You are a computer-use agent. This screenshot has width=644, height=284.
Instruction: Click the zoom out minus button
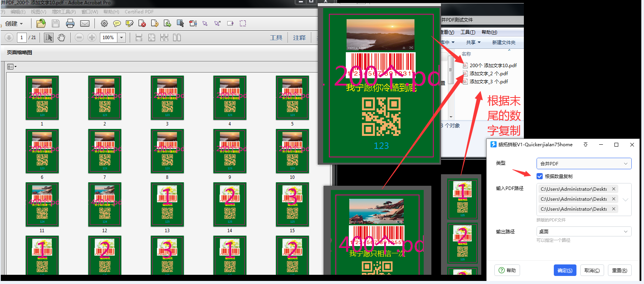point(79,37)
